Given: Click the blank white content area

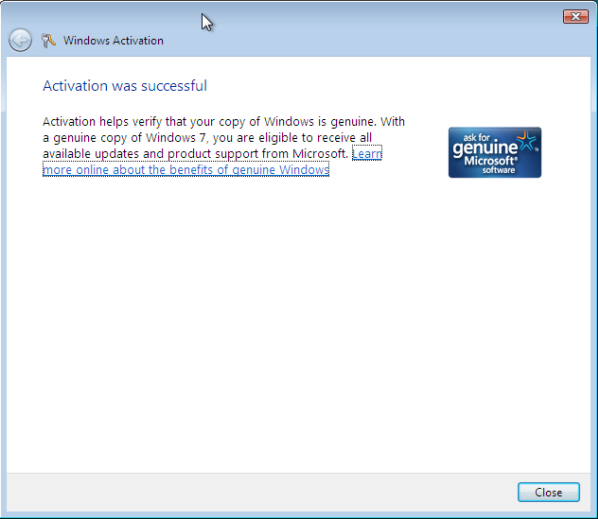Looking at the screenshot, I should click(x=298, y=324).
